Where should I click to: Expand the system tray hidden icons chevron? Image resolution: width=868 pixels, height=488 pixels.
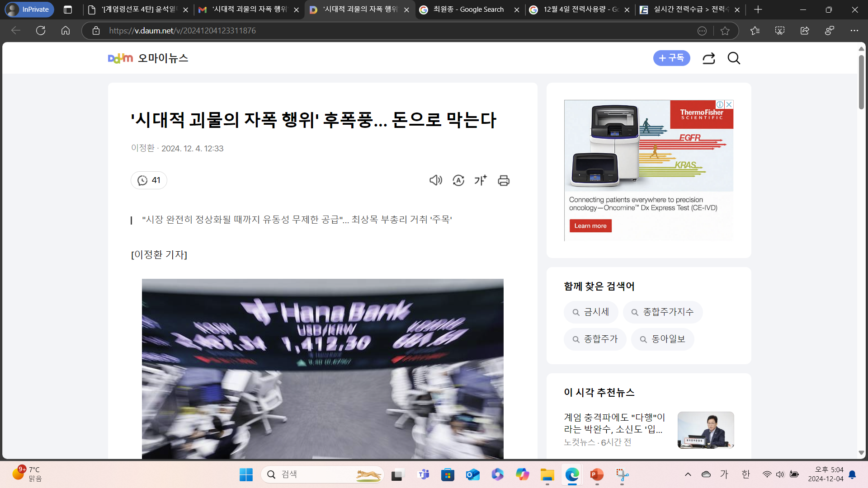[x=688, y=474]
